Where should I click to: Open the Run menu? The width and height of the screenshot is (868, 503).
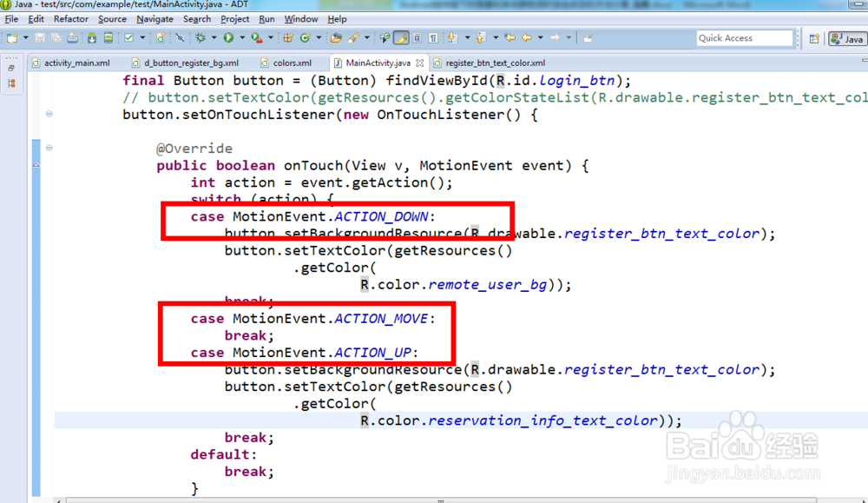266,19
